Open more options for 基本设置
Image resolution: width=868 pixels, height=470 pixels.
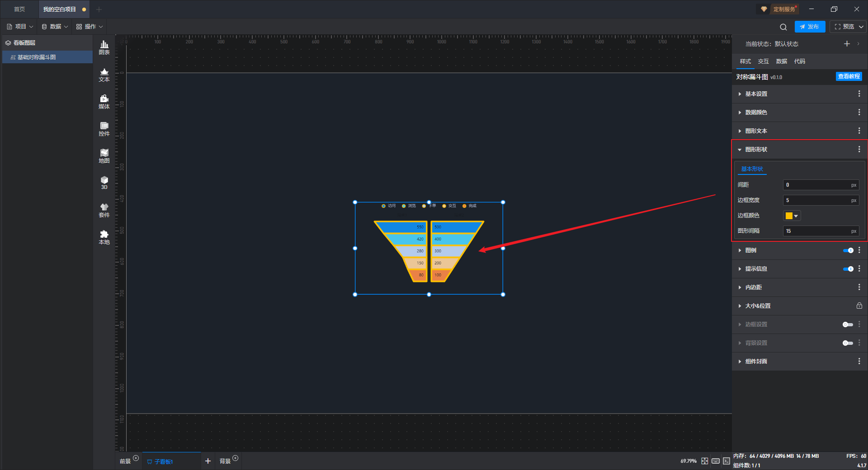[x=859, y=94]
